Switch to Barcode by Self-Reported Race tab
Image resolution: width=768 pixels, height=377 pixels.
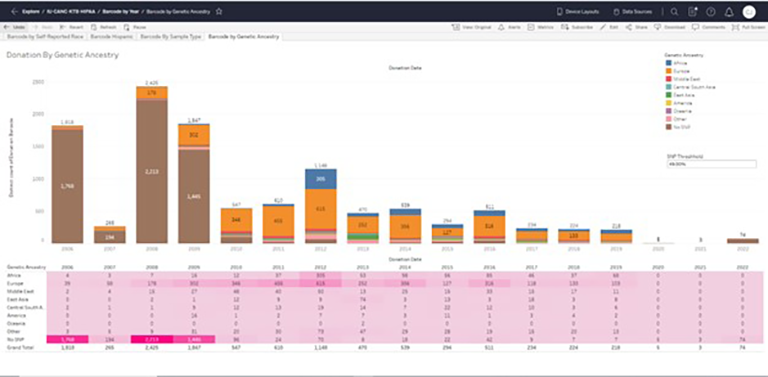[45, 36]
